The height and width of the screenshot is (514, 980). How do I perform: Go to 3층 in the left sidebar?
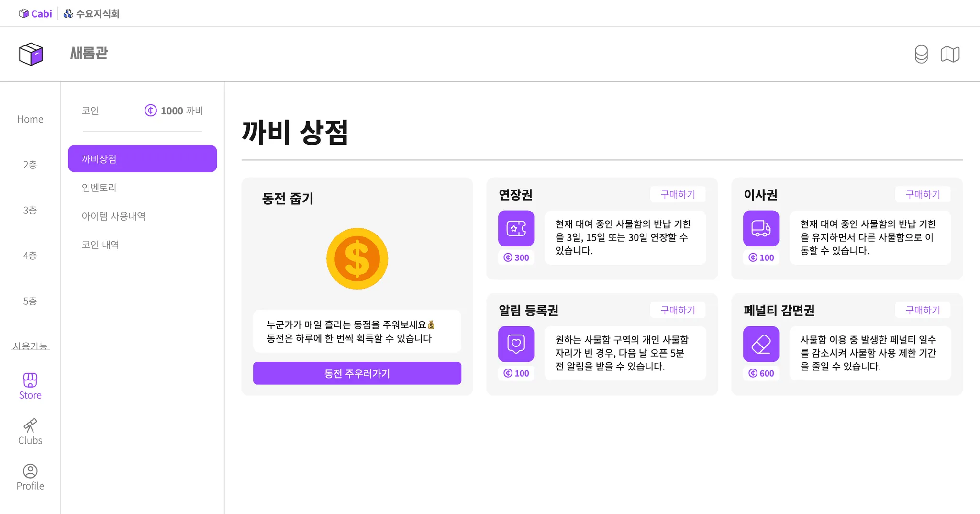30,210
